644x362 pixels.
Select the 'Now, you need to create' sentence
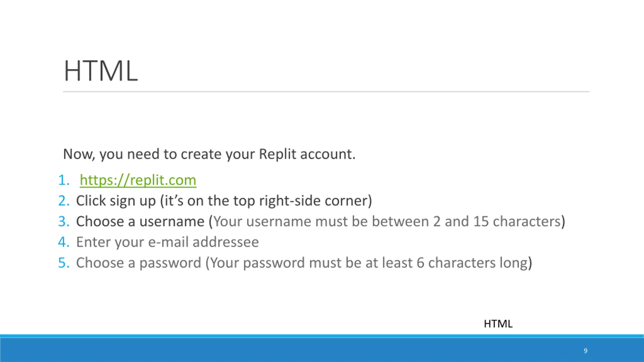click(x=209, y=154)
